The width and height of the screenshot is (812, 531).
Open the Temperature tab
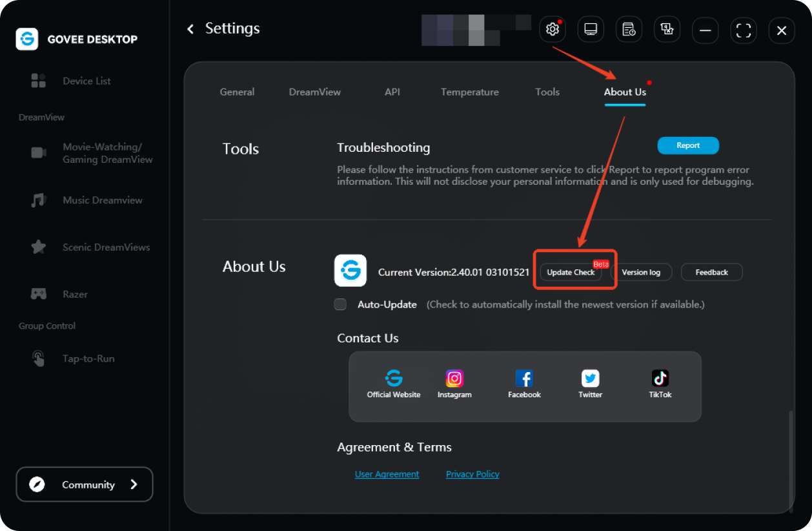coord(469,92)
